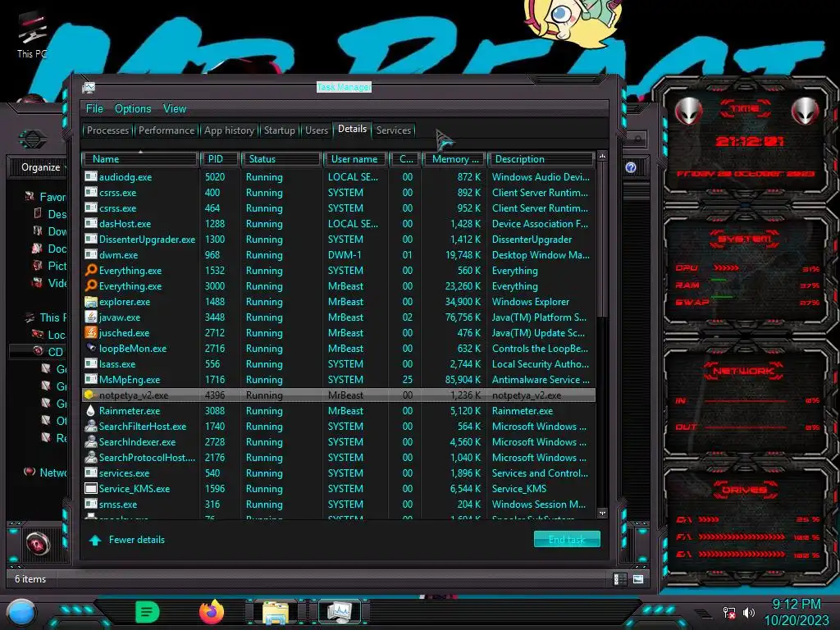Click the Task Manager title bar icon
The width and height of the screenshot is (840, 630).
[x=89, y=87]
